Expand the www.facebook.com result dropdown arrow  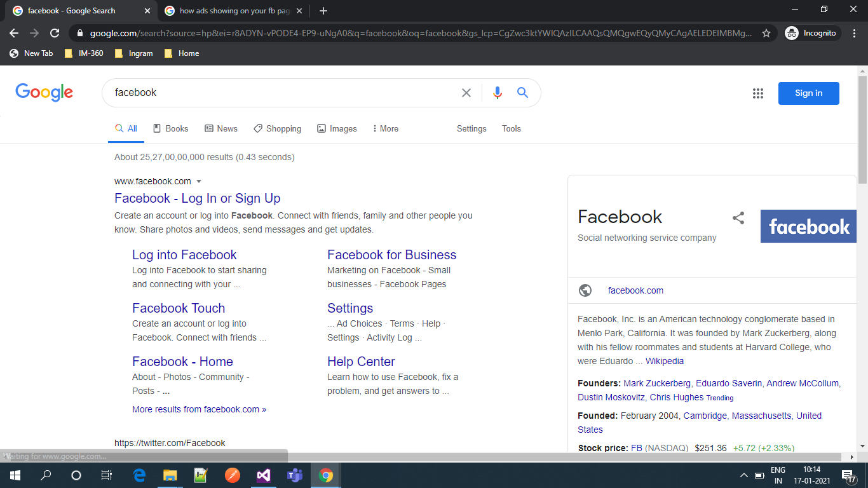pyautogui.click(x=199, y=182)
